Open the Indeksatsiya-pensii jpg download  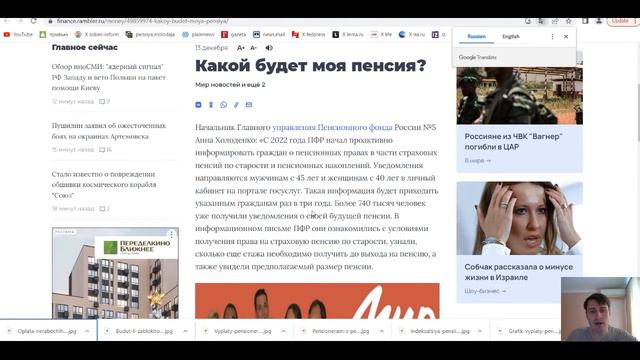[435, 331]
